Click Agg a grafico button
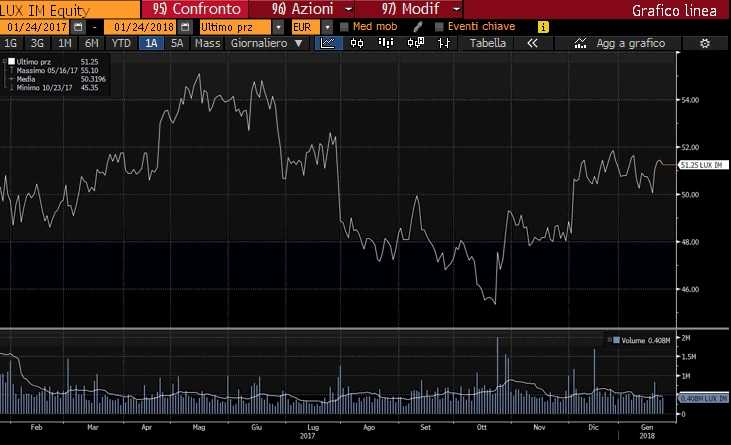 tap(630, 43)
